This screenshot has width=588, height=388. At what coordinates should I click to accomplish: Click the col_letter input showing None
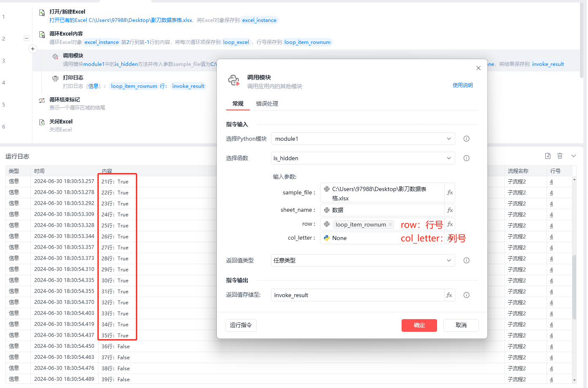click(382, 238)
